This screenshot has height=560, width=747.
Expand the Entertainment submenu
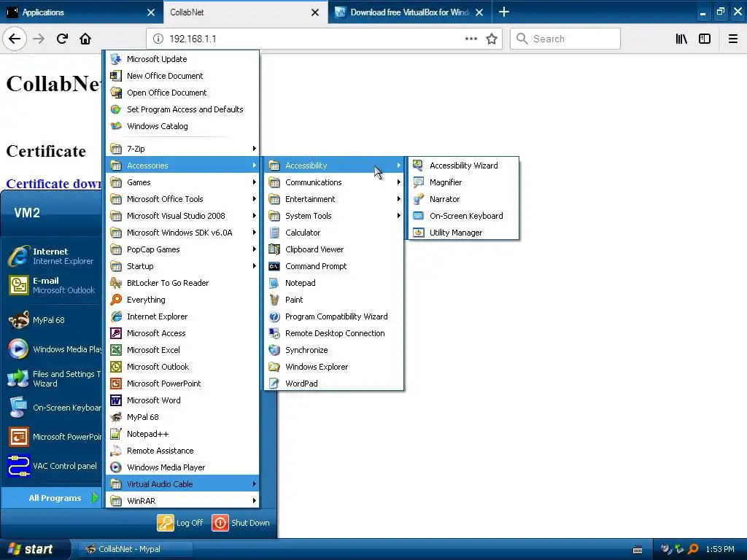(334, 199)
